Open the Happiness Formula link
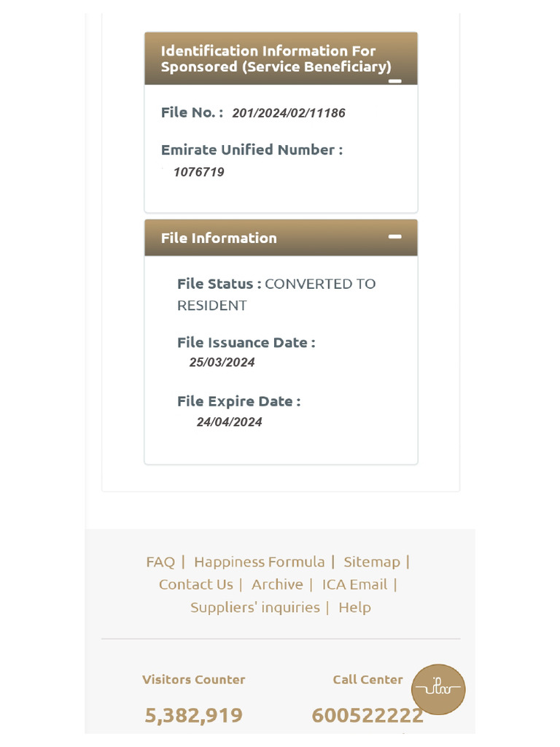Screen dimensions: 560x747 click(x=259, y=562)
